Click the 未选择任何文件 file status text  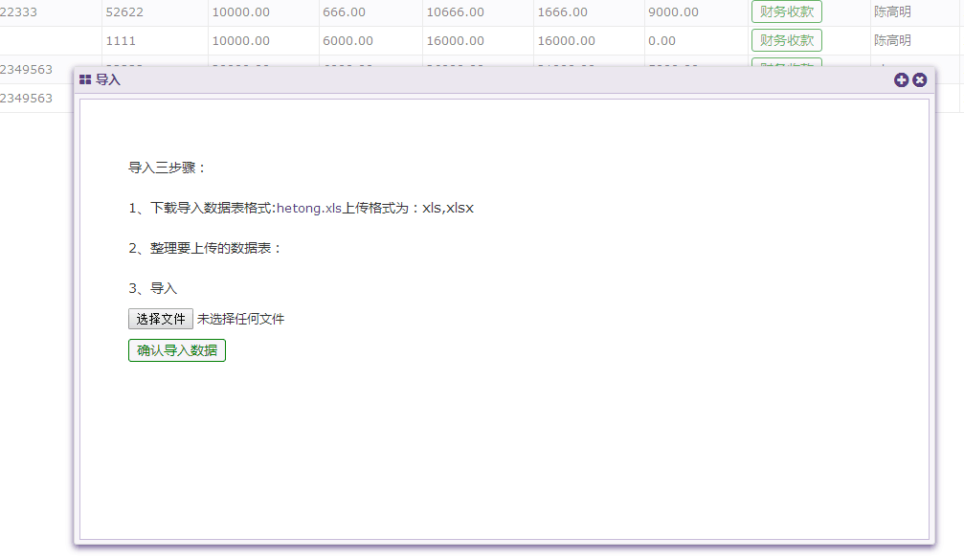pos(240,319)
